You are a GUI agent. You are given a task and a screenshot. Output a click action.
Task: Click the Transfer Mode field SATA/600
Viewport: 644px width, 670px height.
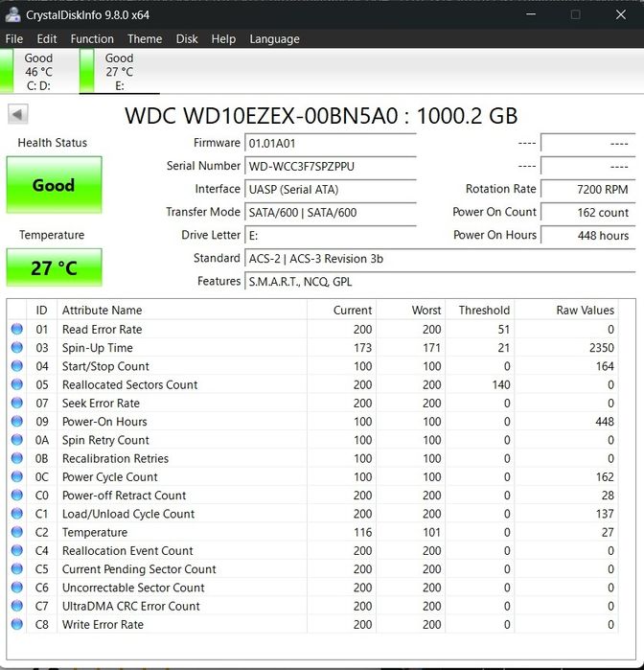point(331,212)
